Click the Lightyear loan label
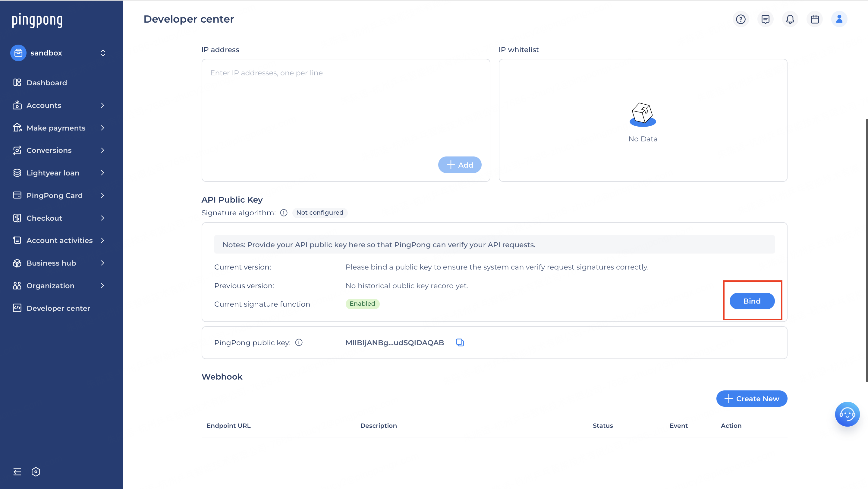This screenshot has width=868, height=489. 53,173
